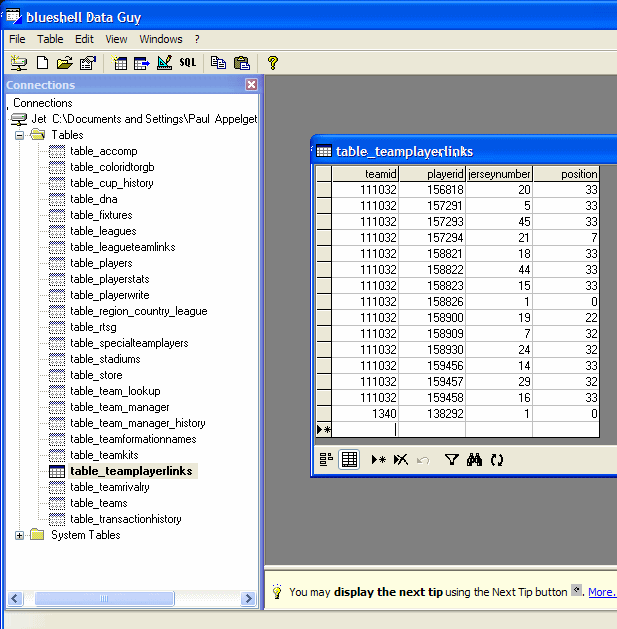Select table_players in the tree
The image size is (617, 629).
tap(101, 263)
